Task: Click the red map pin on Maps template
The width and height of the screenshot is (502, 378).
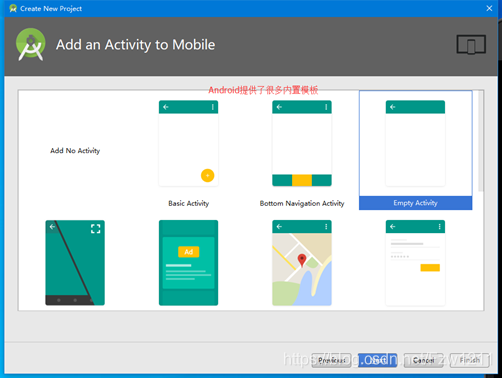Action: [x=302, y=260]
